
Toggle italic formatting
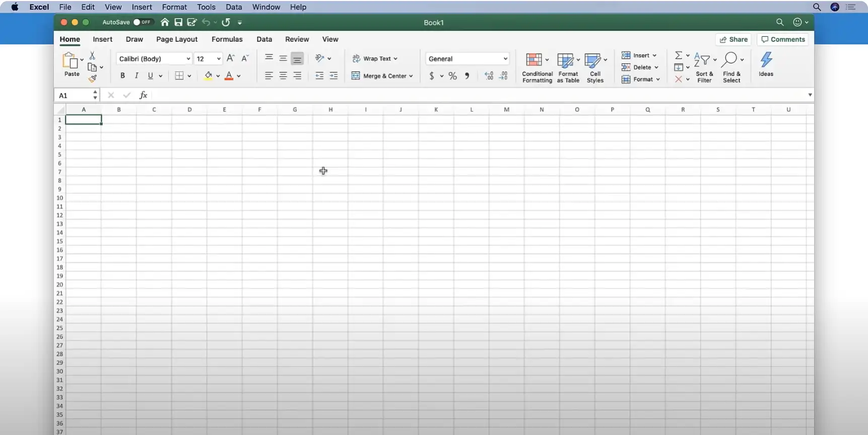pos(137,76)
